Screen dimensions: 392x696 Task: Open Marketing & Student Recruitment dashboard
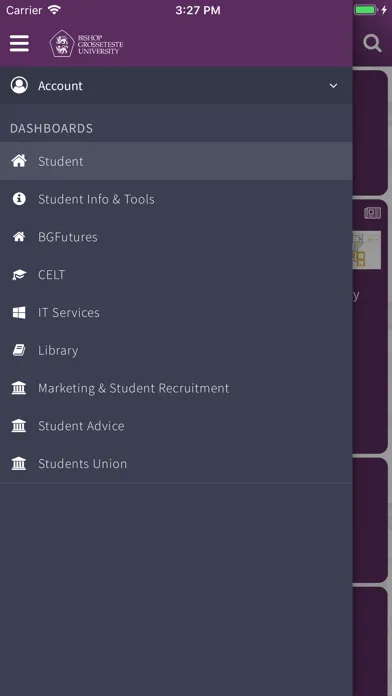tap(176, 388)
